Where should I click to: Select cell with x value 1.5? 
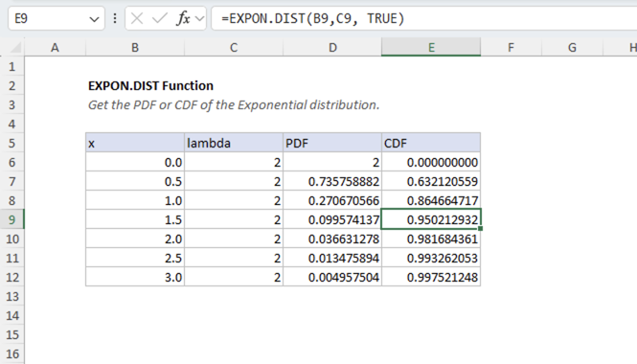tap(135, 219)
